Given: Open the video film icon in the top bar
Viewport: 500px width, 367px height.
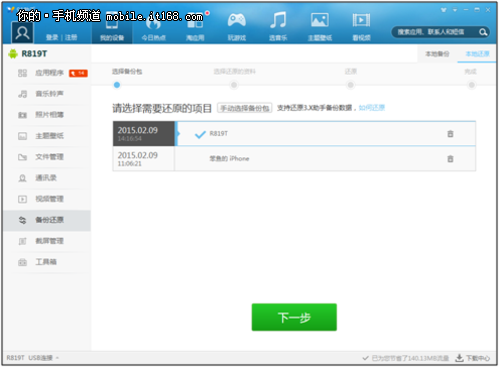Looking at the screenshot, I should coord(361,20).
